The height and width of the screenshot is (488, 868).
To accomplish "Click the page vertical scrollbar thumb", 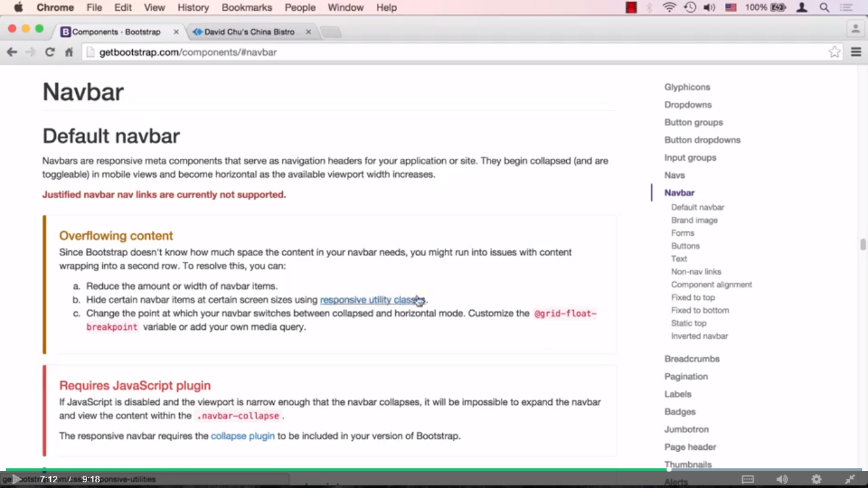I will coord(863,245).
